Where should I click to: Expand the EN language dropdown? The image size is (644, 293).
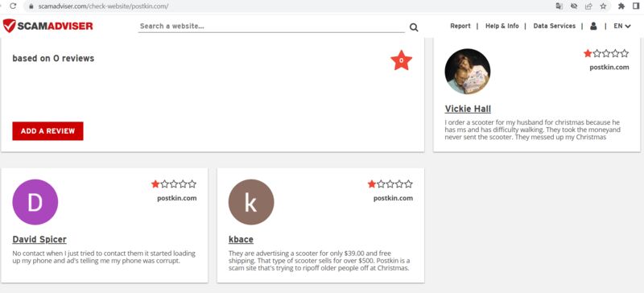coord(621,26)
